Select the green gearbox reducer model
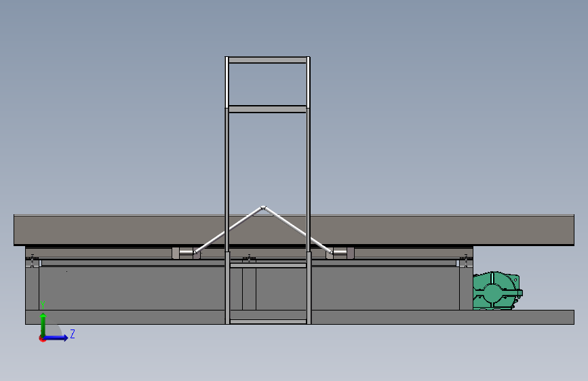Viewport: 588px width, 381px height. click(x=497, y=291)
